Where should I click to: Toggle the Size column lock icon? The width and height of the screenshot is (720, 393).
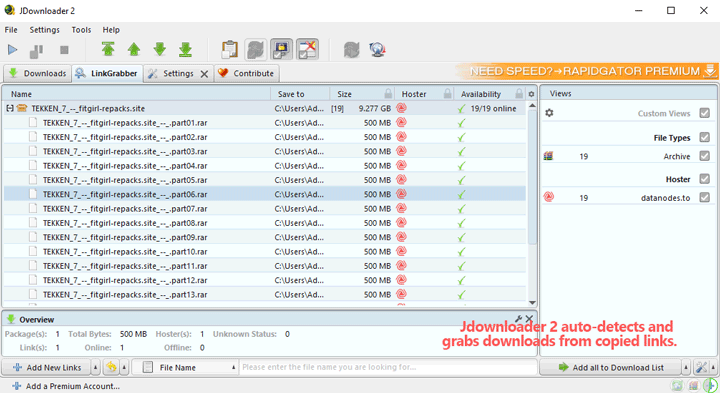[388, 94]
